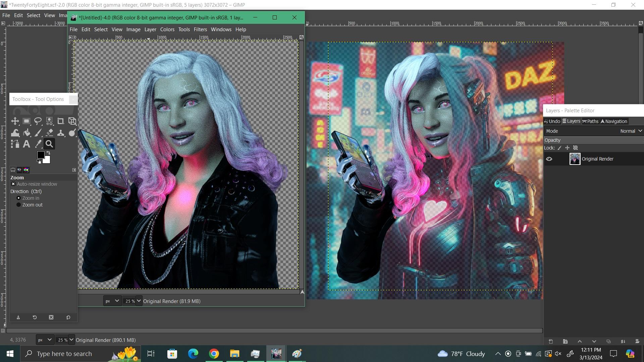The height and width of the screenshot is (362, 644).
Task: Open the Filters menu in Untitled window
Action: pyautogui.click(x=200, y=29)
